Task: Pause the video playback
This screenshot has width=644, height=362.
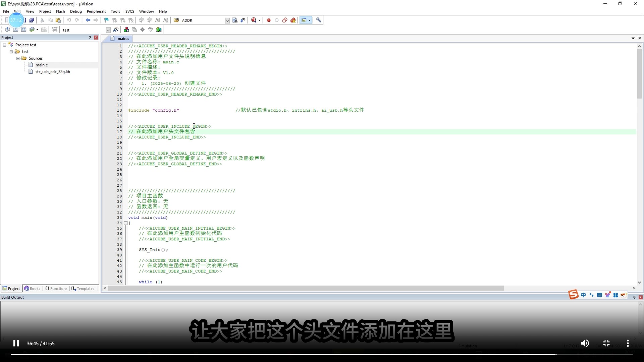Action: point(16,343)
